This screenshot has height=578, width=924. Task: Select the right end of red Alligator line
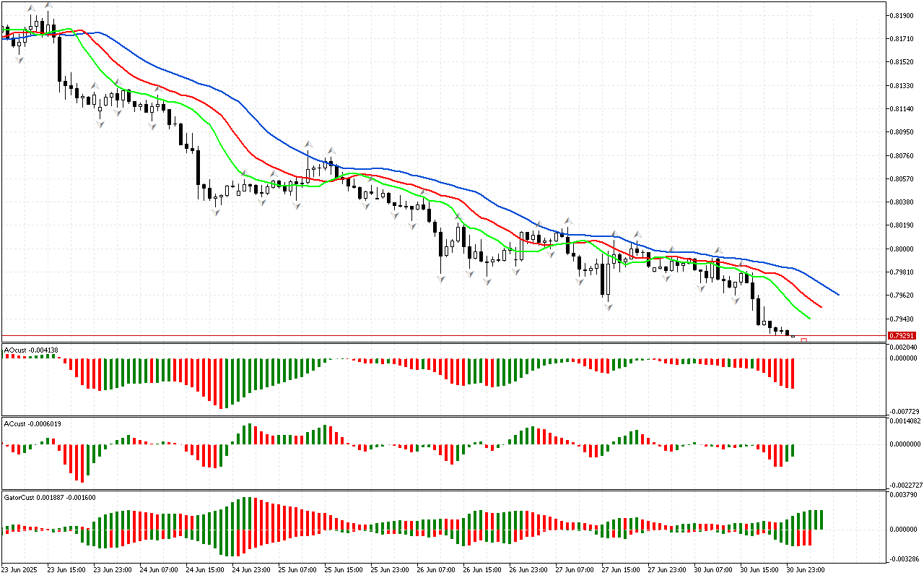821,307
